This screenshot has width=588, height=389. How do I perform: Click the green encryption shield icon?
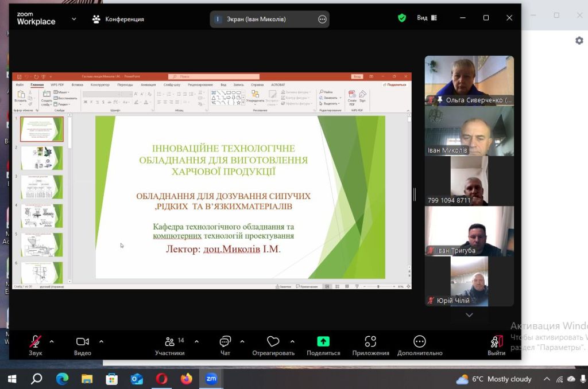(402, 18)
